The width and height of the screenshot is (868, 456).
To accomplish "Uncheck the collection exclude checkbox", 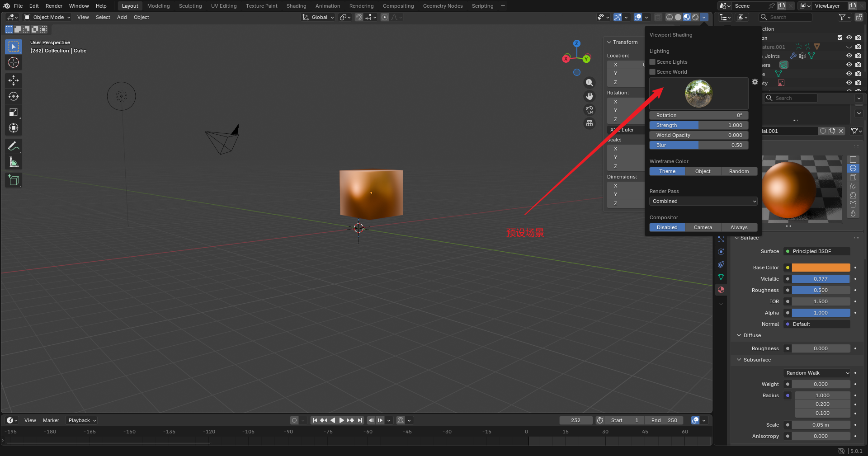I will pyautogui.click(x=840, y=38).
